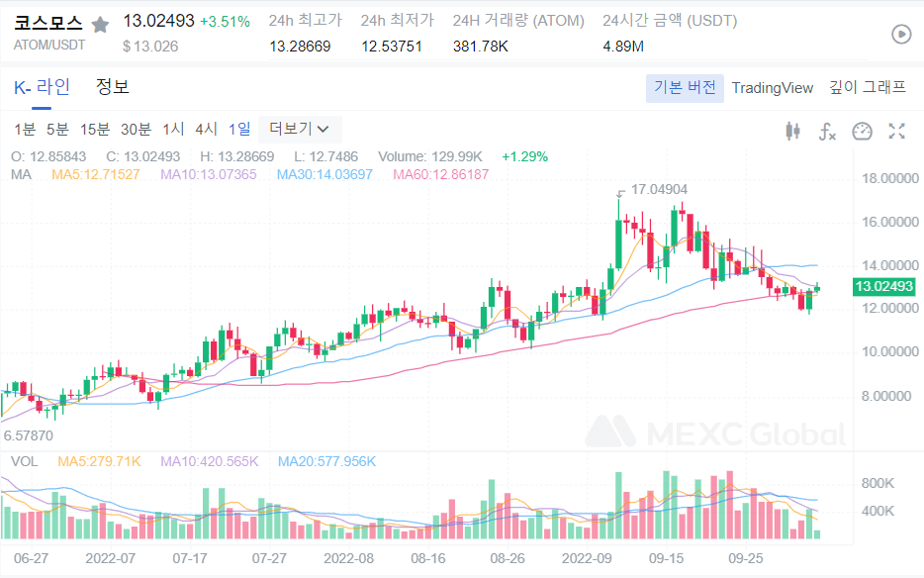Open the 깊이 그래프 depth view
924x578 pixels.
pos(868,87)
